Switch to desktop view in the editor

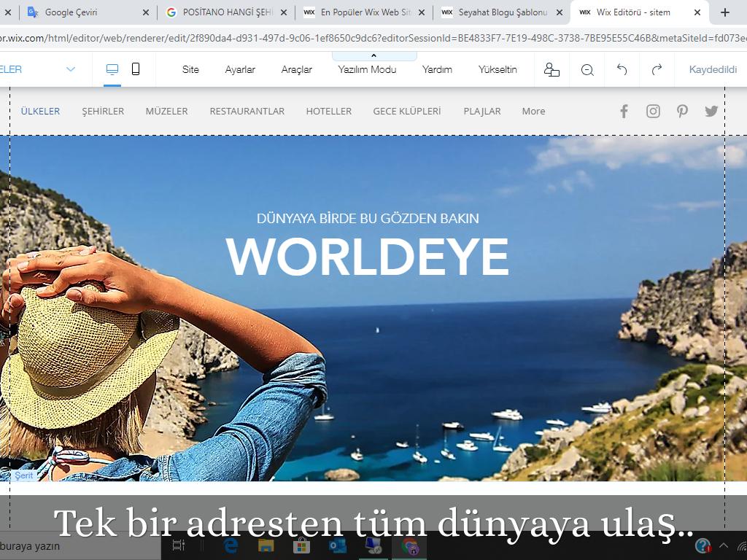pyautogui.click(x=112, y=69)
